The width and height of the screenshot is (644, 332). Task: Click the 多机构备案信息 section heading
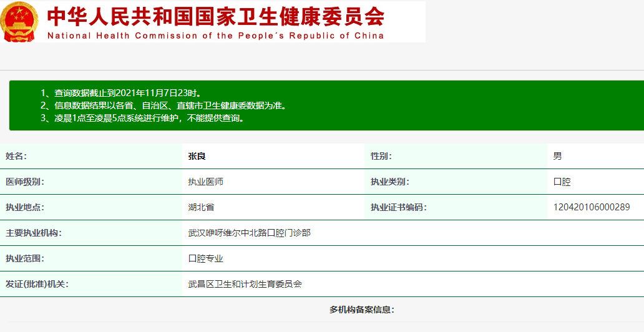tap(362, 310)
